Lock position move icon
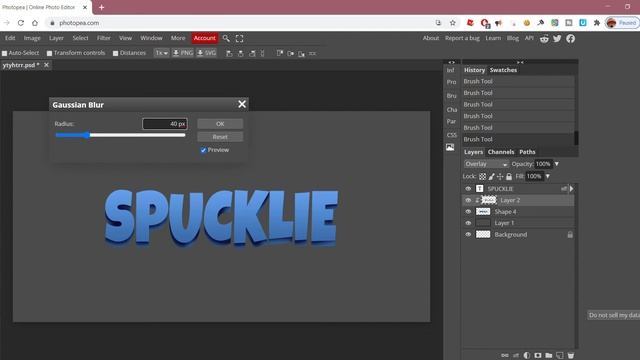Screen dimensions: 640x360 (x=500, y=176)
